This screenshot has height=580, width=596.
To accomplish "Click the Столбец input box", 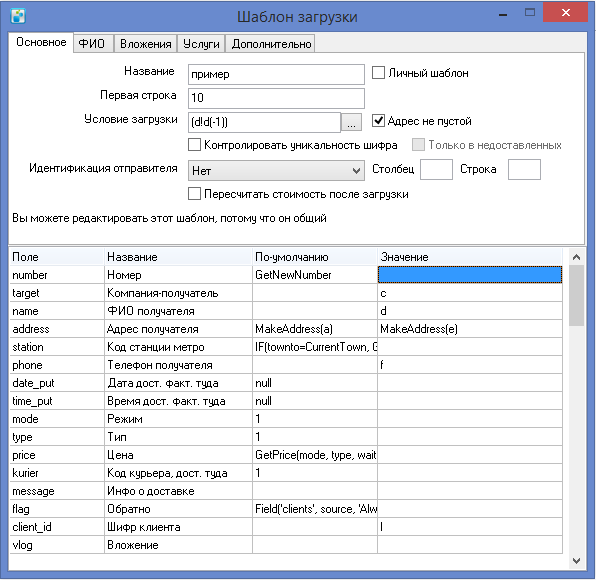I will click(436, 170).
